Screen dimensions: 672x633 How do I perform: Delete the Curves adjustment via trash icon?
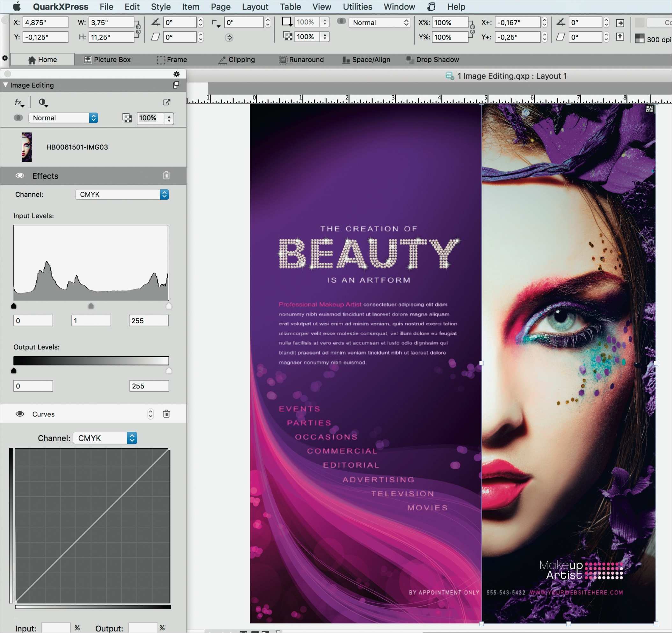166,413
